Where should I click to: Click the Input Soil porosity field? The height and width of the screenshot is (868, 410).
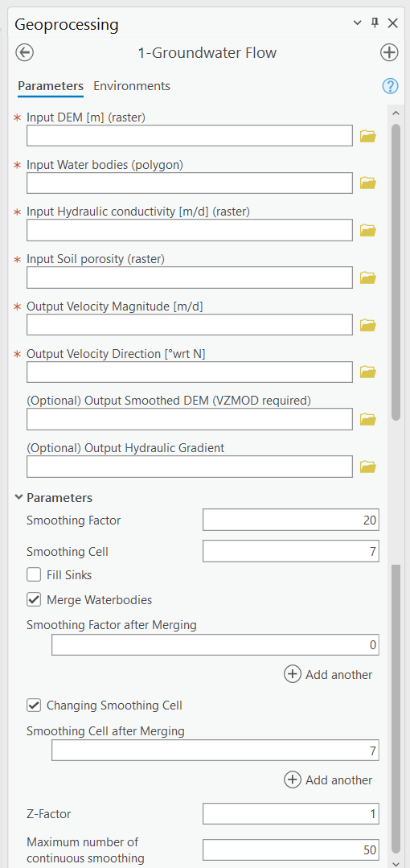(189, 278)
